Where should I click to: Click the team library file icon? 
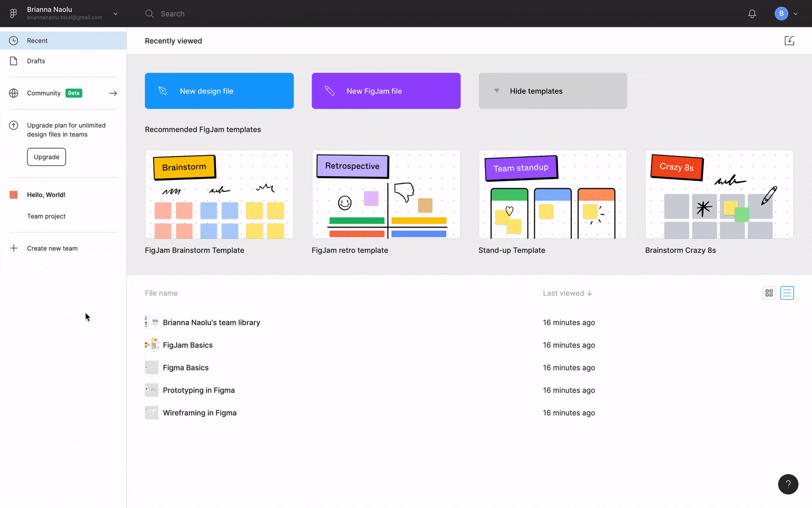pyautogui.click(x=152, y=322)
